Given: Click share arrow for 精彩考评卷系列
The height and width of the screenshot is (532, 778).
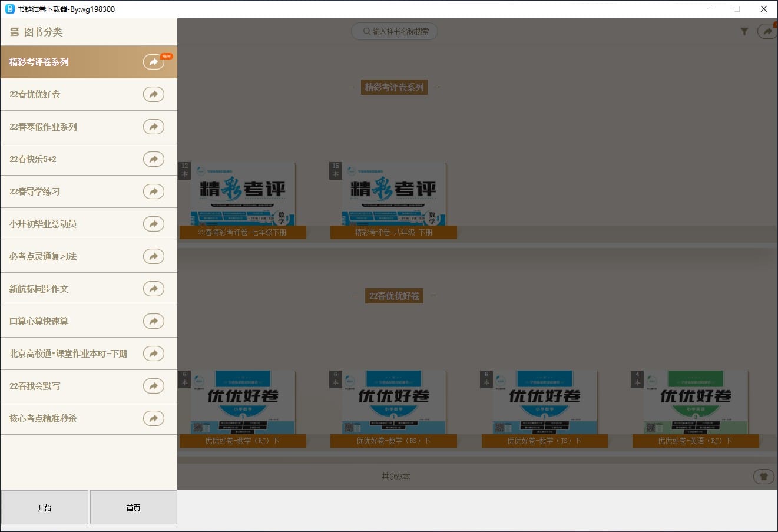Looking at the screenshot, I should point(154,62).
